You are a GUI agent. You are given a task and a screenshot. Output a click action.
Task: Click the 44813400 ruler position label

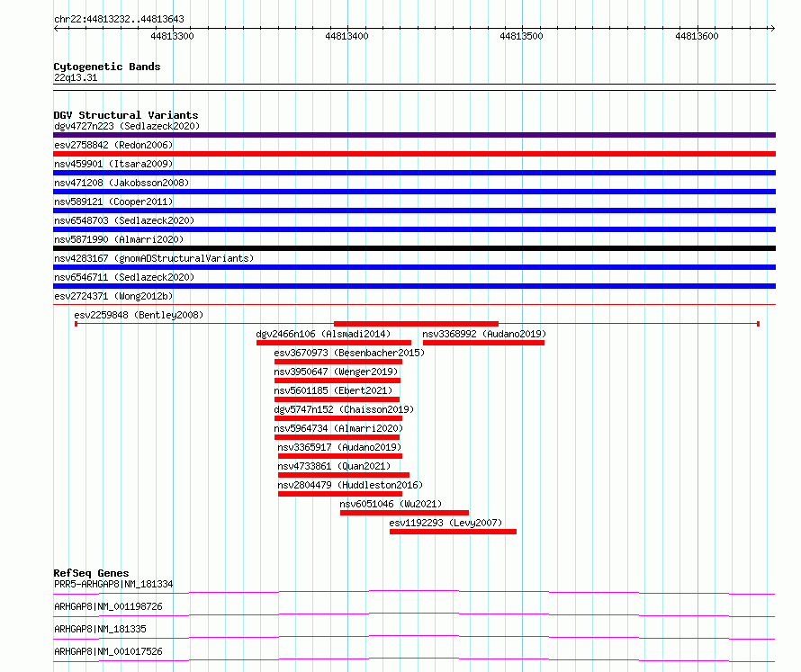(346, 36)
